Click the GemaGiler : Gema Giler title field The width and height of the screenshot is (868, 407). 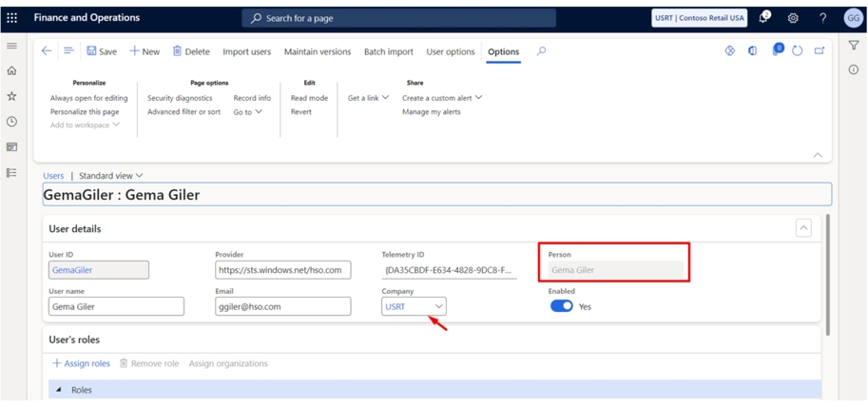[x=437, y=194]
